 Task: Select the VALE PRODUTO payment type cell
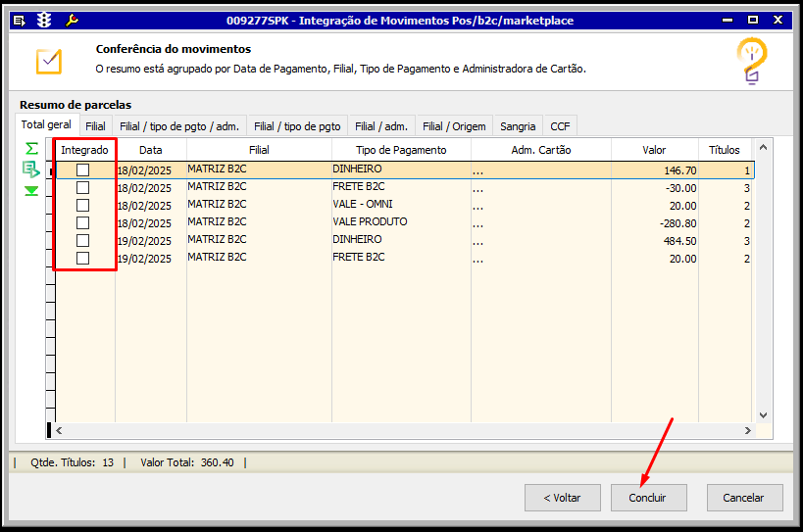pos(402,222)
